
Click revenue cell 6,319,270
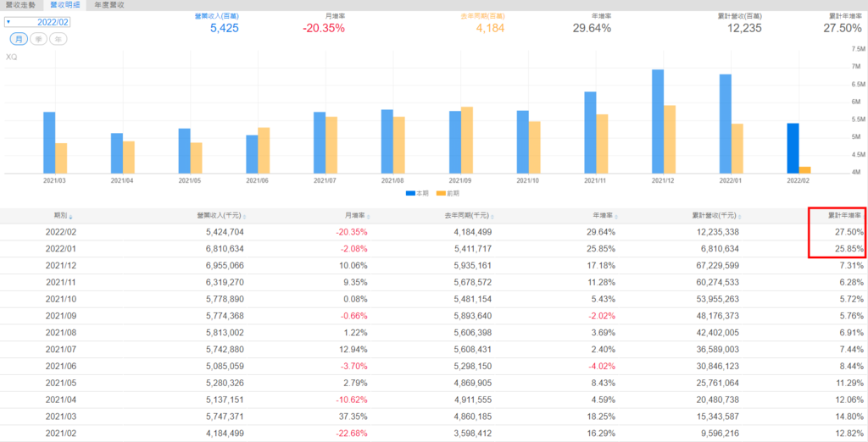click(224, 283)
